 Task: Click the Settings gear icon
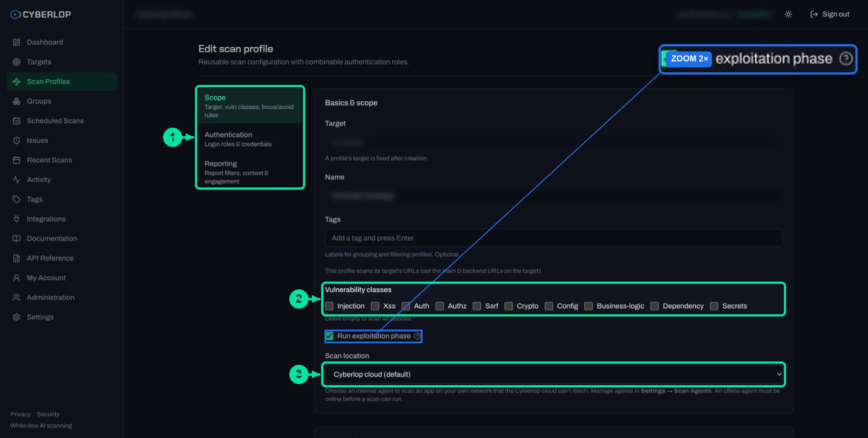[x=16, y=317]
